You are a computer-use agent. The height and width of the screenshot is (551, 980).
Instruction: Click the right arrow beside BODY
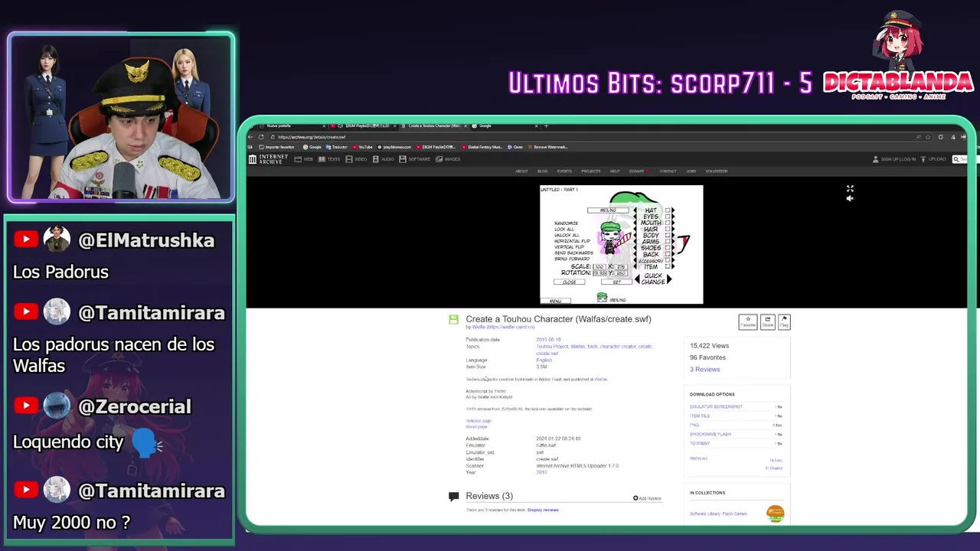[674, 235]
